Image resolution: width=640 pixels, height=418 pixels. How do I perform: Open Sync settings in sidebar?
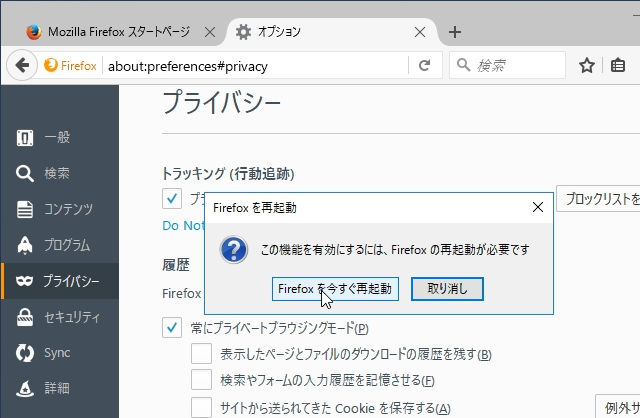point(60,353)
